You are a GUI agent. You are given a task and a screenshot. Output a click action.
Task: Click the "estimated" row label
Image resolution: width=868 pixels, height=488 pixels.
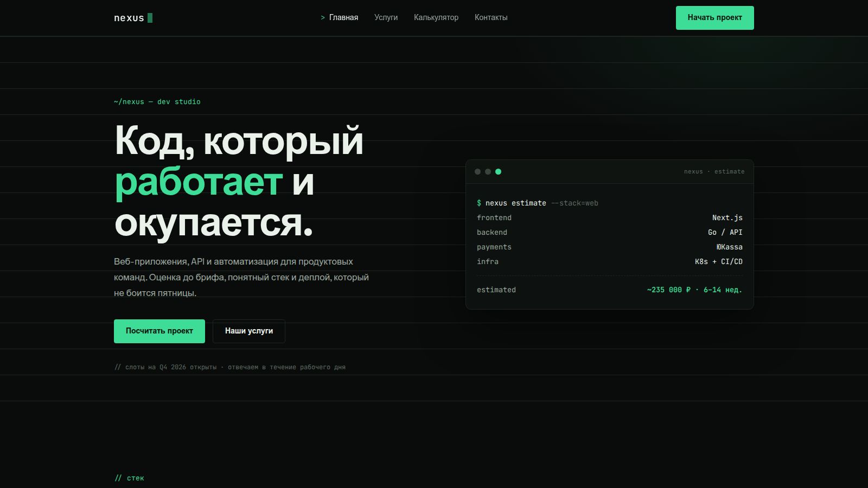(x=496, y=290)
